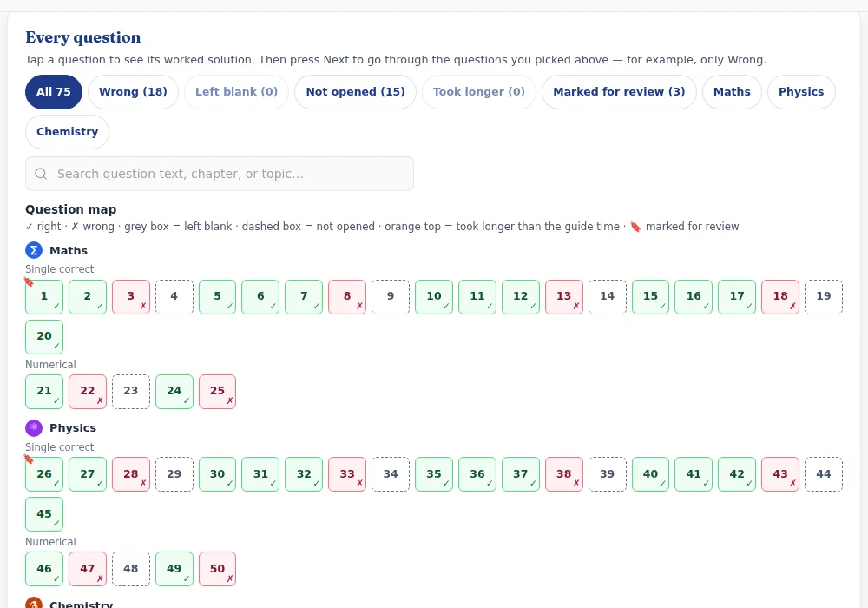Open not-opened question 34
Screen dimensions: 868x608
click(x=391, y=474)
